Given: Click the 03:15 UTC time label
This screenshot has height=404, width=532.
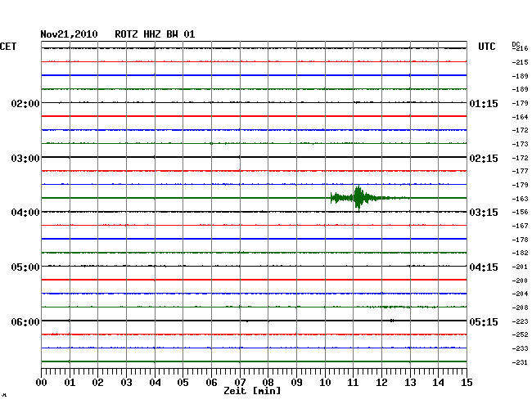Looking at the screenshot, I should tap(484, 213).
